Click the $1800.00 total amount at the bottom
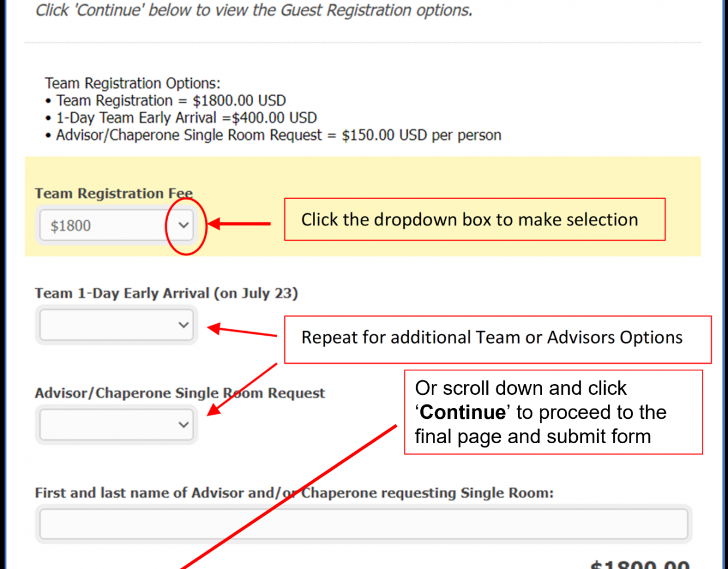The width and height of the screenshot is (728, 569). click(x=640, y=564)
